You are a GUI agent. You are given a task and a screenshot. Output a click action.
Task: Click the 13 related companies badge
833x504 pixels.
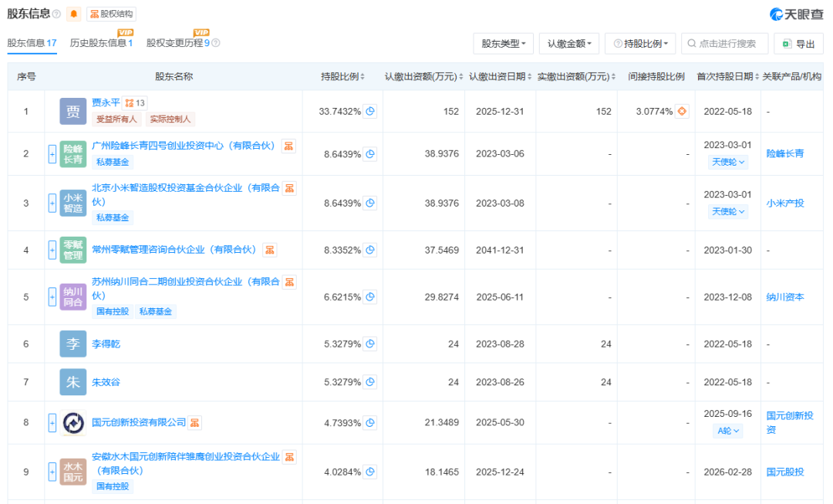135,103
